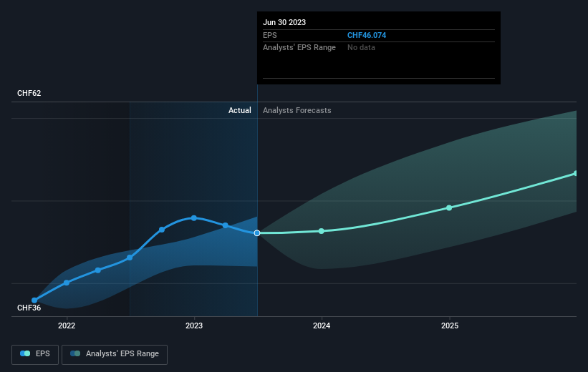The image size is (588, 372).
Task: Click the EPS point just before Jun 2023
Action: [226, 225]
